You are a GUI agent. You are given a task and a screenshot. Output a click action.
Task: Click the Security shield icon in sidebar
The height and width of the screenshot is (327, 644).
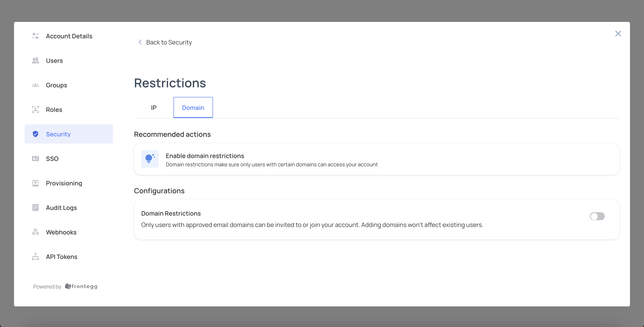tap(36, 134)
